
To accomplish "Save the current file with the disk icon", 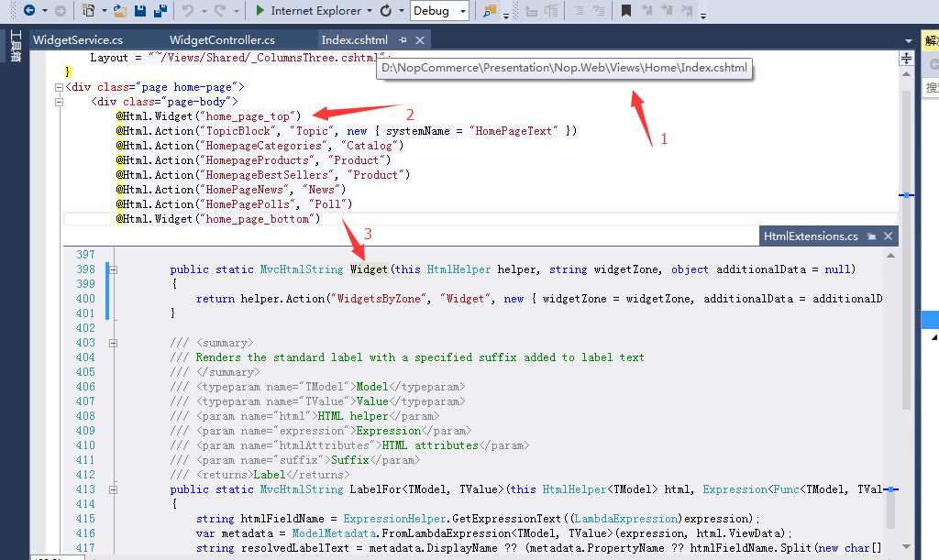I will tap(140, 10).
